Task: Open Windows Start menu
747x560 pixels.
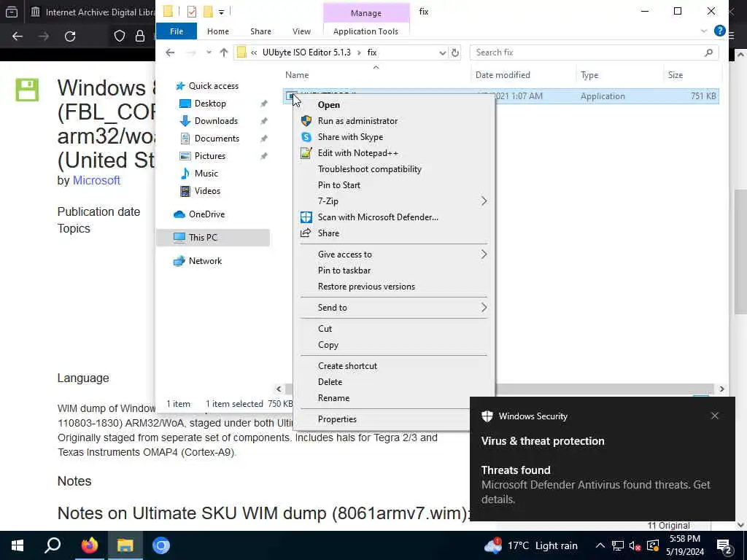Action: coord(18,545)
